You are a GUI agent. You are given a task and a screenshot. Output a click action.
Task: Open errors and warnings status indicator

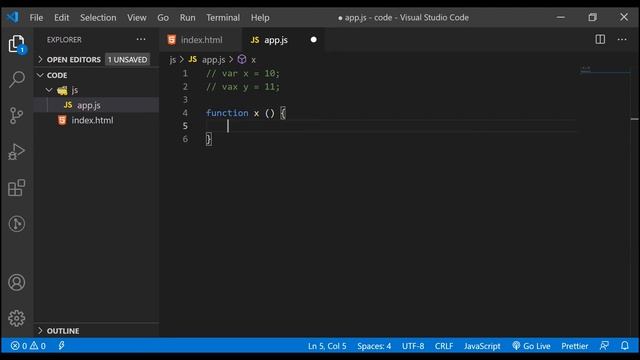[x=28, y=346]
